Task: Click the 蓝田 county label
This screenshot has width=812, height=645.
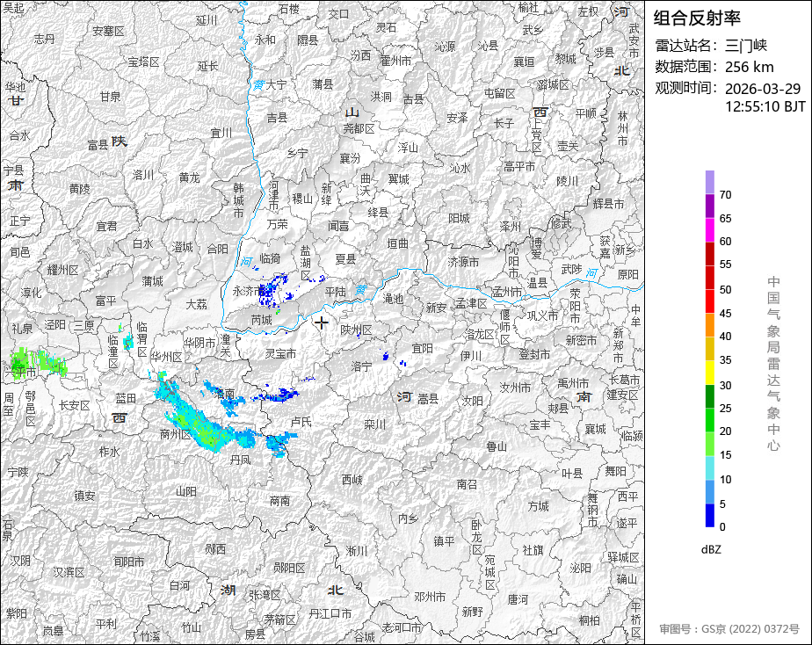Action: (126, 398)
